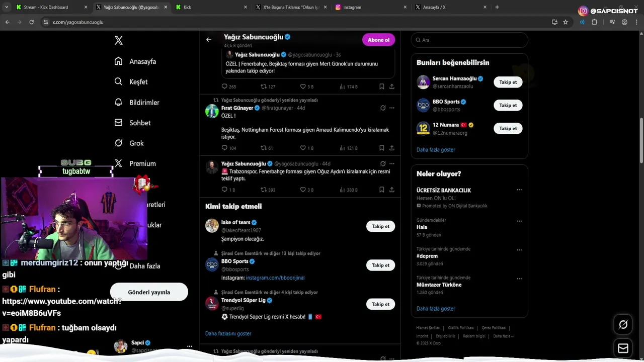
Task: Click Hizmet Şartları footer link
Action: pos(428,328)
